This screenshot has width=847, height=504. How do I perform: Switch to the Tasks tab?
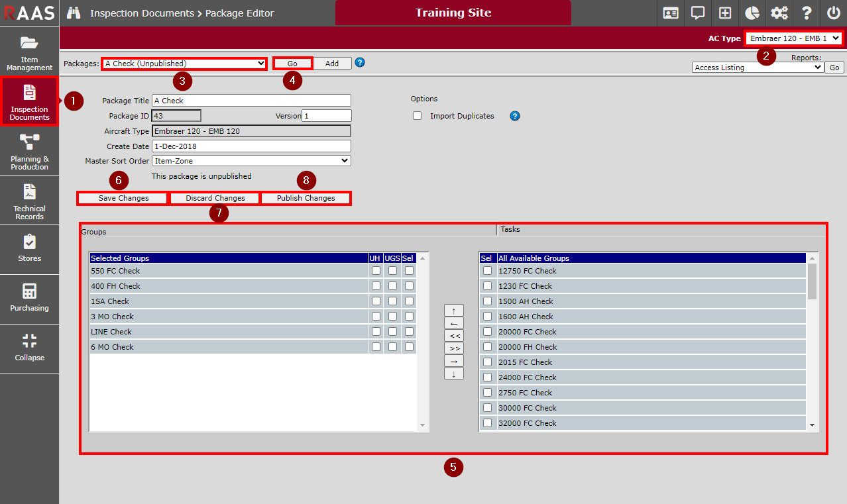510,229
